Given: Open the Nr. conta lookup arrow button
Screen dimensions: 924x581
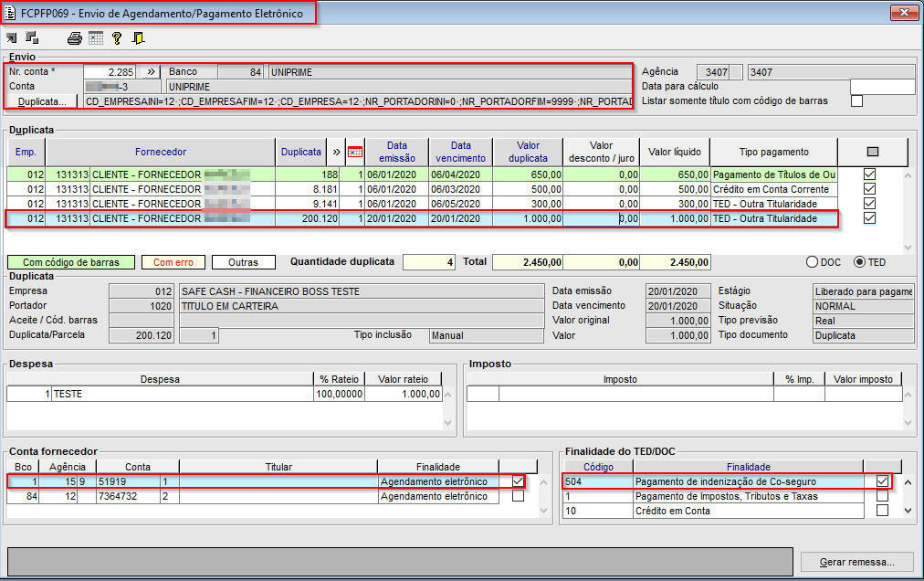Looking at the screenshot, I should 152,71.
